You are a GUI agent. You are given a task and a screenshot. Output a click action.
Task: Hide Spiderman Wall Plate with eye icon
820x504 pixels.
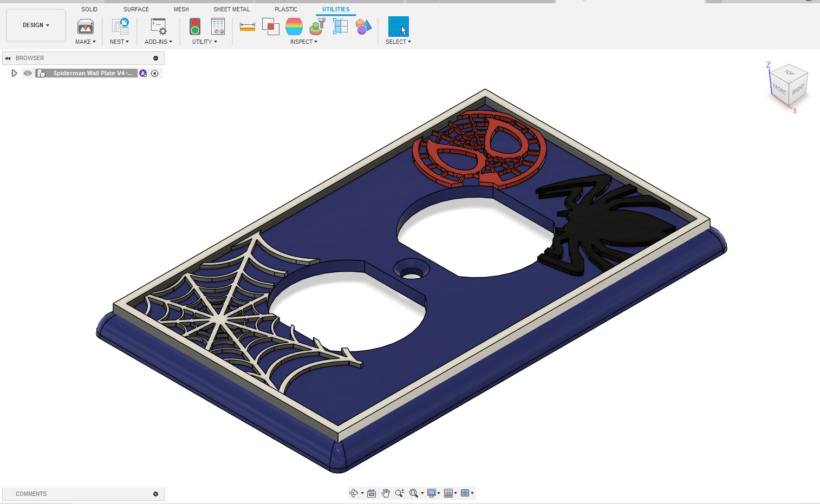(x=28, y=73)
